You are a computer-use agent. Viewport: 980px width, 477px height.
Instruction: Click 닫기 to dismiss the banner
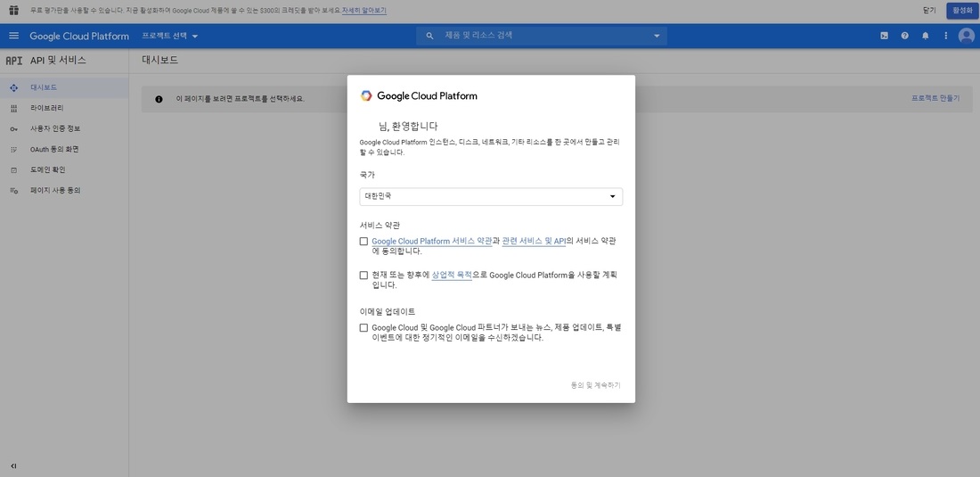click(928, 11)
